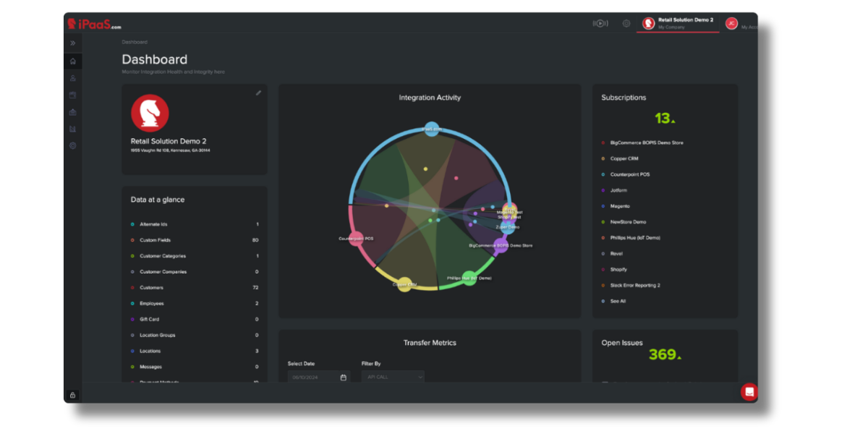
Task: Click the Locations row
Action: pos(195,351)
